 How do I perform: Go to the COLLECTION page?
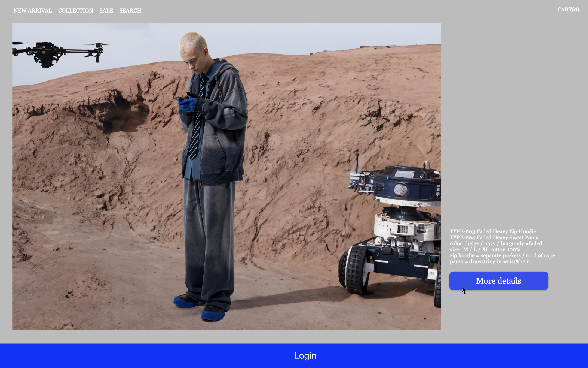(x=76, y=11)
